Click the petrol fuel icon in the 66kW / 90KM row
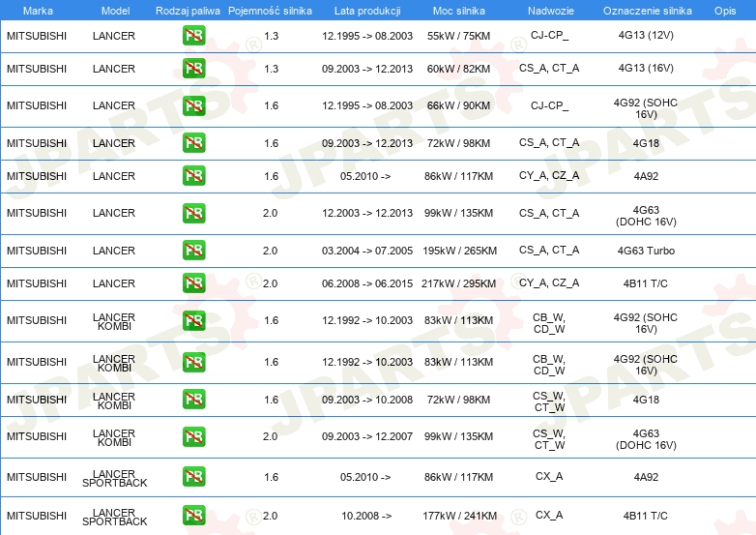Screen dimensions: 756x535 [193, 105]
